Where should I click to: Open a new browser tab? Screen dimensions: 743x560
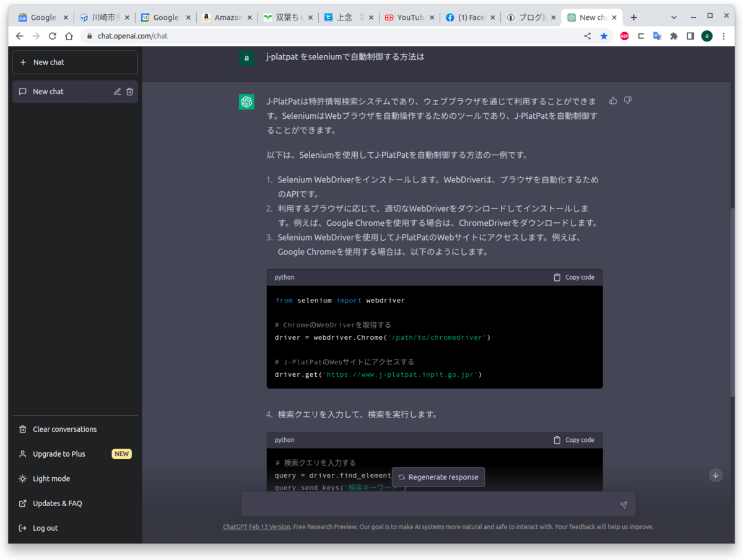633,17
